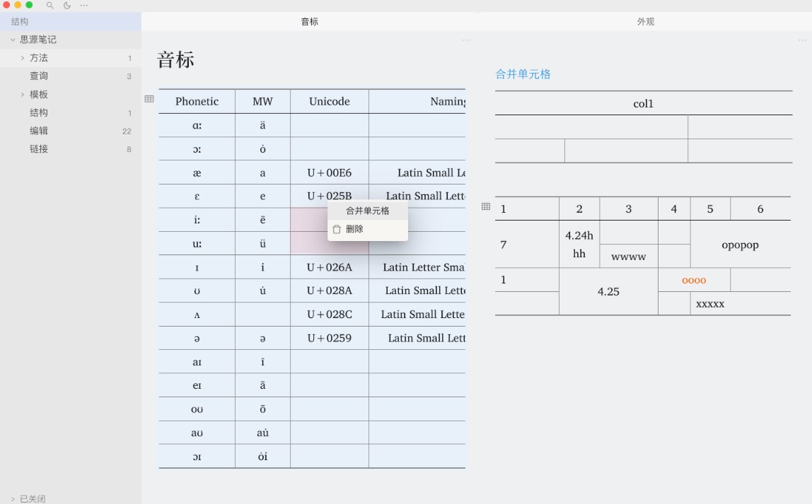Click the table block icon beside the phonetic table
Image resolution: width=812 pixels, height=504 pixels.
coord(149,99)
